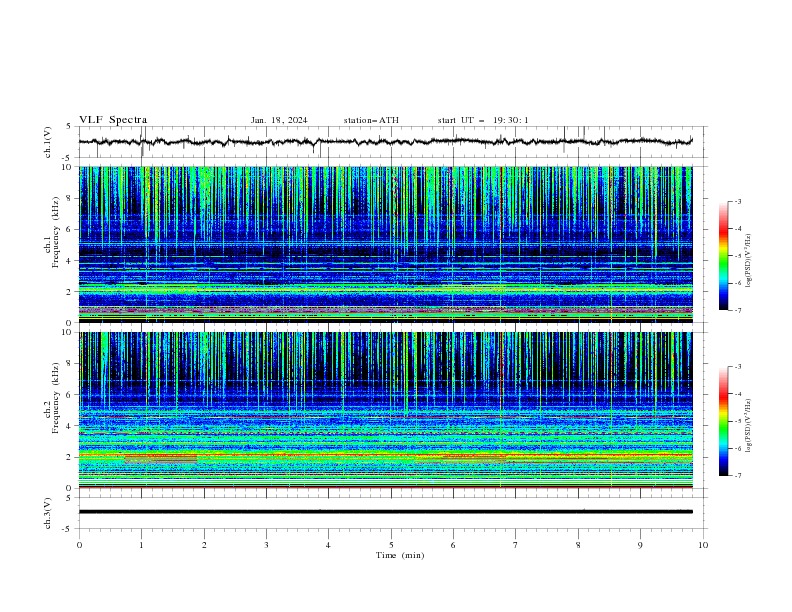792x612 pixels.
Task: Click the "-5" tick of the ch.1 colorbar
Action: click(737, 256)
